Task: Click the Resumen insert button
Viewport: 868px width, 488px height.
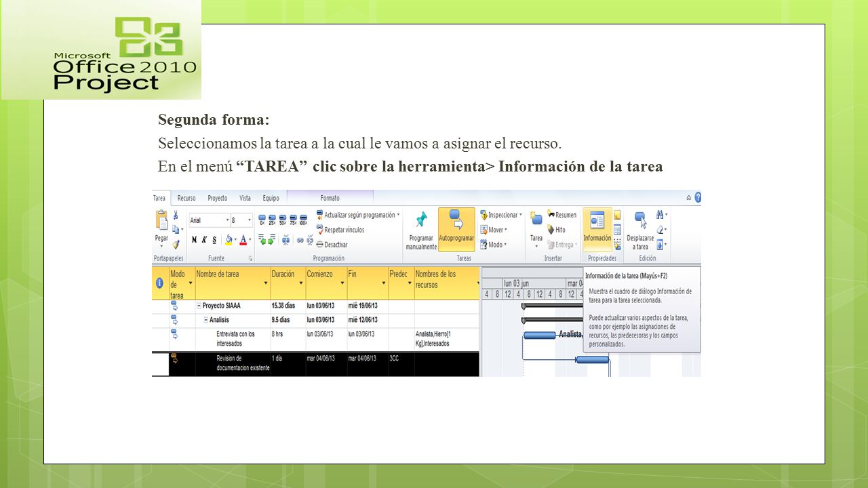Action: click(562, 215)
